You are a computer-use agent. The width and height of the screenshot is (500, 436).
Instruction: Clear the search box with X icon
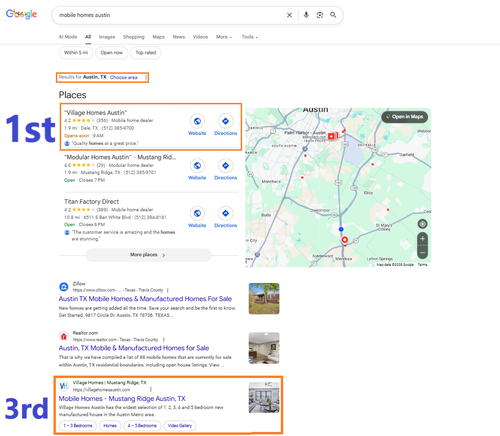click(289, 15)
